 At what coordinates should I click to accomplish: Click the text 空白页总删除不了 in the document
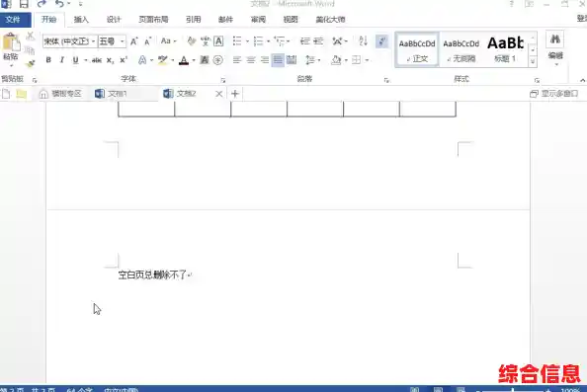click(152, 274)
